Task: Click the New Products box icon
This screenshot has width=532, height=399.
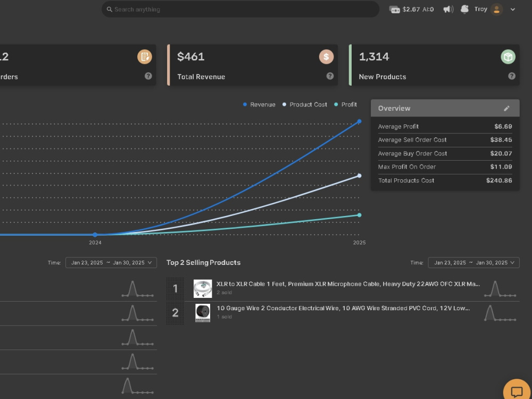Action: pyautogui.click(x=508, y=57)
